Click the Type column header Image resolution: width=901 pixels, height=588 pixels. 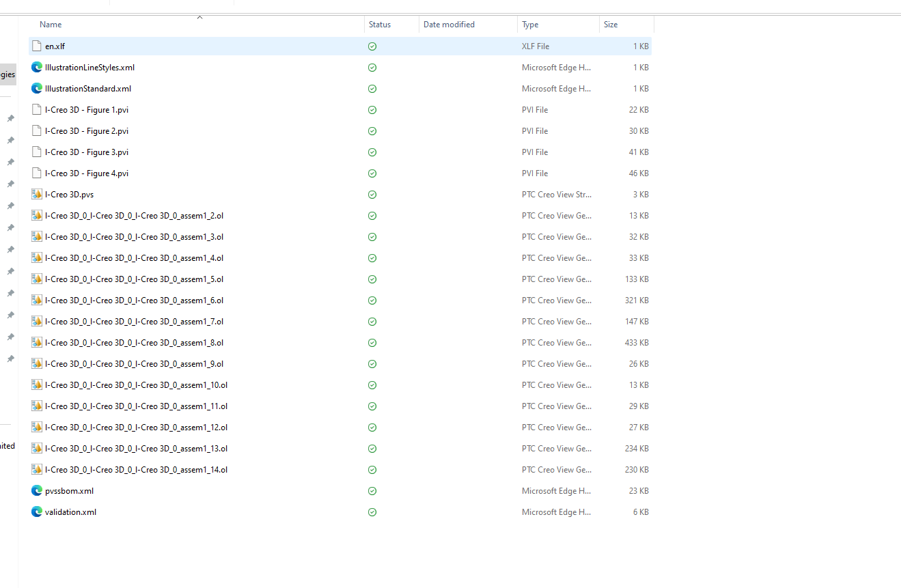point(529,24)
